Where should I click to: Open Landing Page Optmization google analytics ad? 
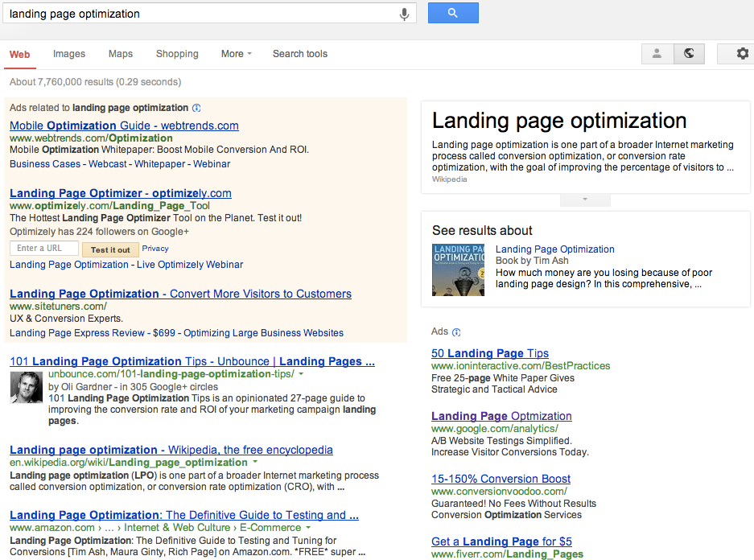coord(501,416)
